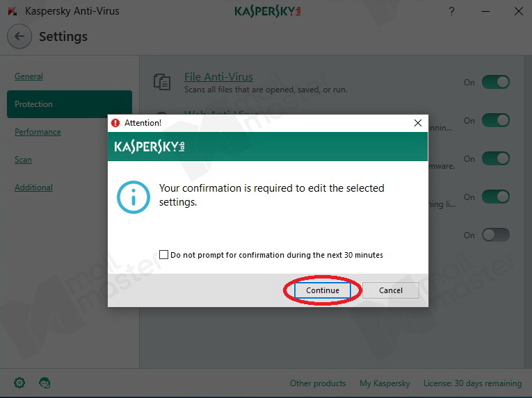Click the blue info icon in dialog

134,197
